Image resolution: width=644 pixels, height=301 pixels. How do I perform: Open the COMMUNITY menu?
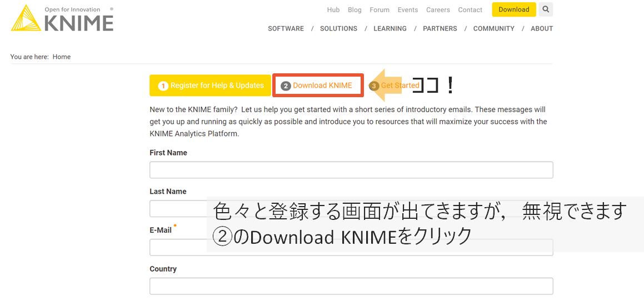tap(493, 29)
